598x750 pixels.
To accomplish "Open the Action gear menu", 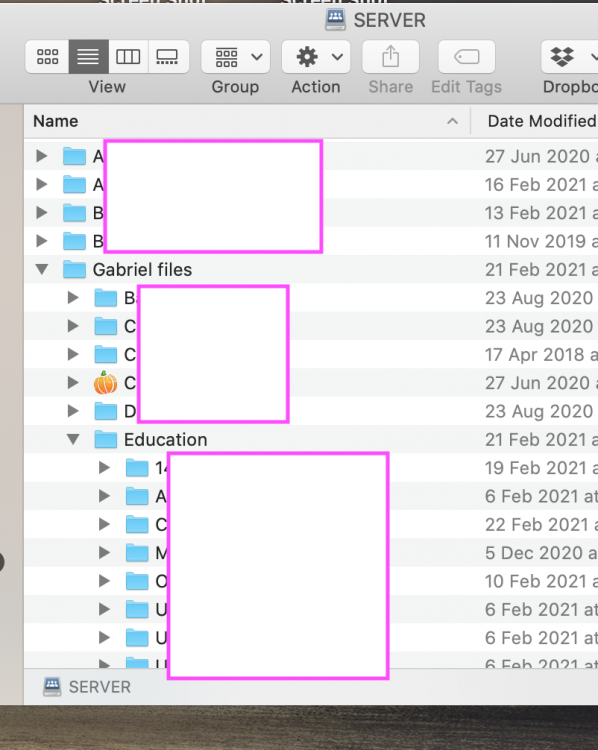I will pos(316,57).
